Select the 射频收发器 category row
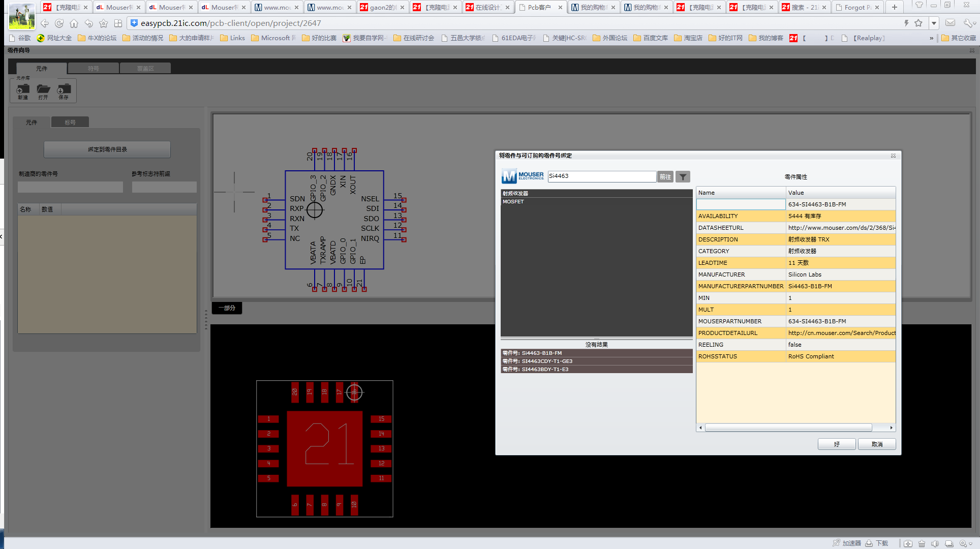The height and width of the screenshot is (549, 980). tap(596, 194)
